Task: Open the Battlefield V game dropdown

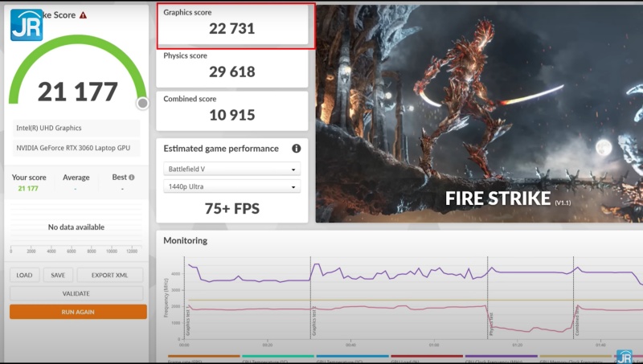Action: click(x=231, y=170)
